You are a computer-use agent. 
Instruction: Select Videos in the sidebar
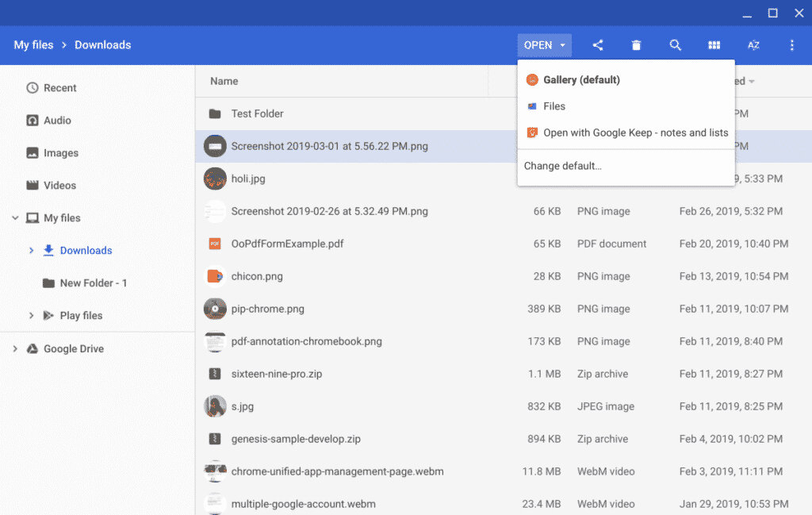pyautogui.click(x=60, y=186)
